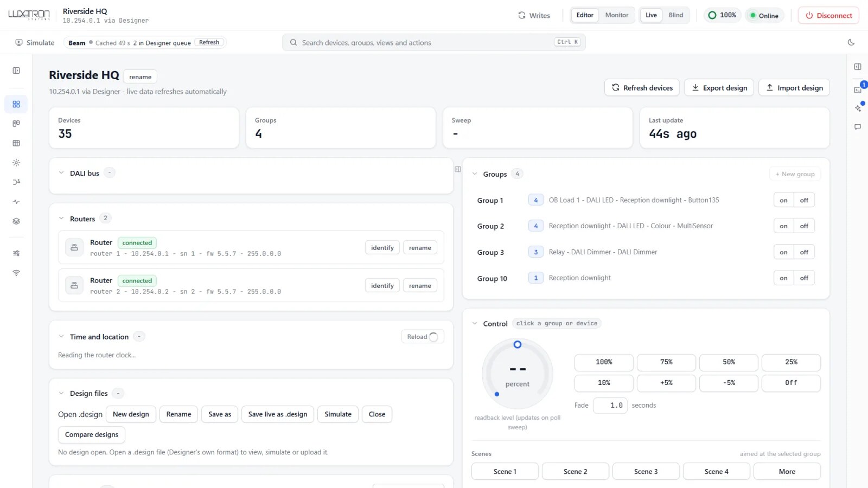Image resolution: width=868 pixels, height=488 pixels.
Task: Open the table view icon in sidebar
Action: pos(16,143)
